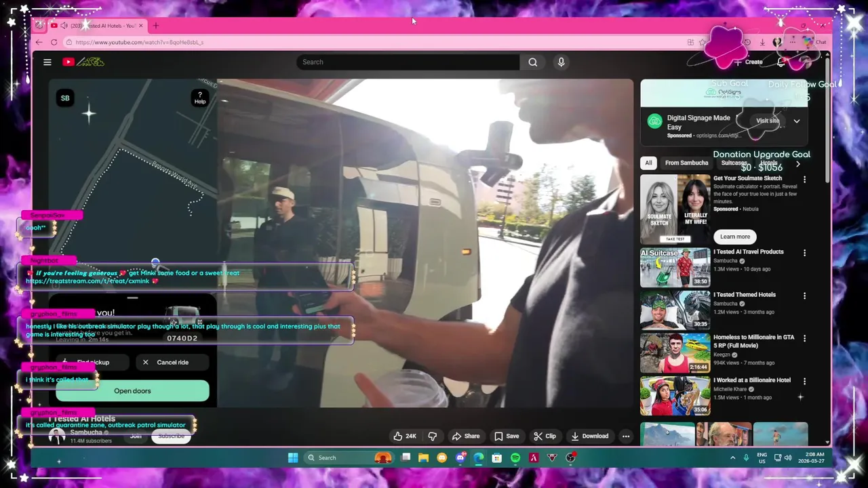The width and height of the screenshot is (868, 488).
Task: Show more filter chips with right arrow
Action: point(797,163)
